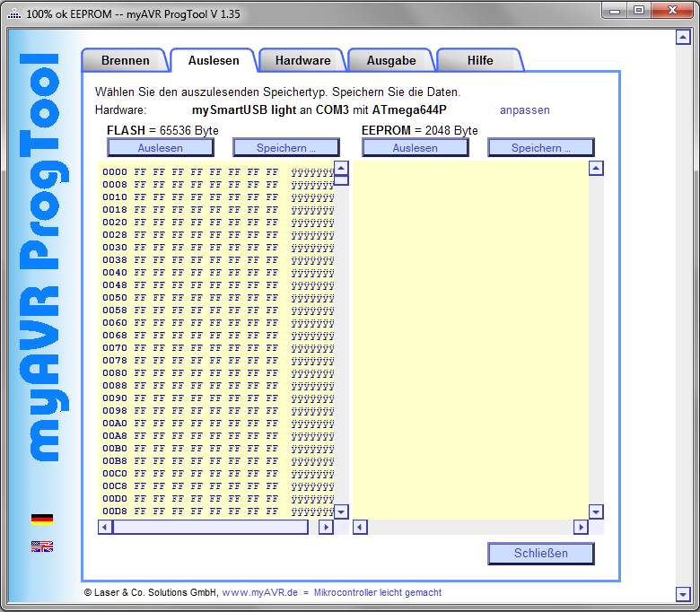
Task: Click the EEPROM = 2048 Byte label
Action: tap(420, 130)
